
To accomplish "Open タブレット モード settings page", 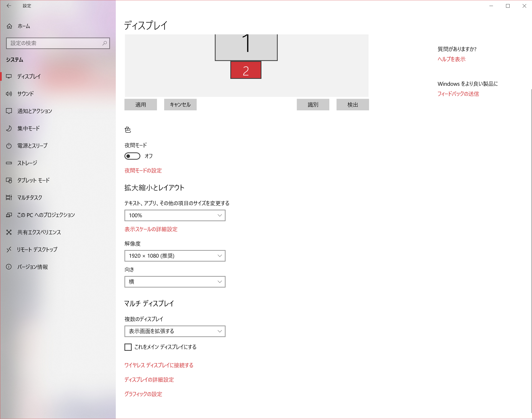I will 33,181.
